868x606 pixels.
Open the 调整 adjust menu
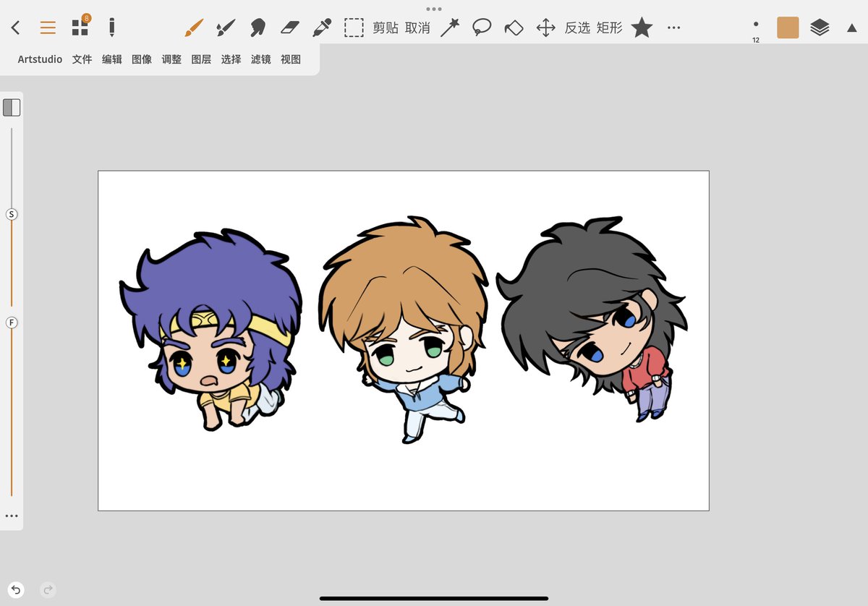pyautogui.click(x=171, y=59)
